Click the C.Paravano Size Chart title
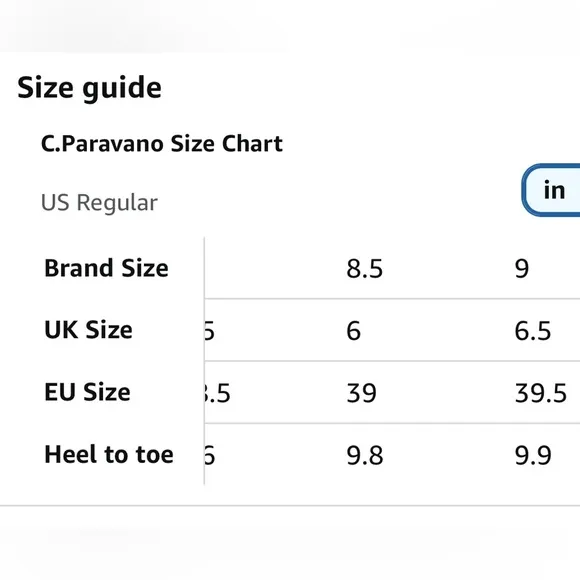The image size is (580, 580). click(162, 144)
